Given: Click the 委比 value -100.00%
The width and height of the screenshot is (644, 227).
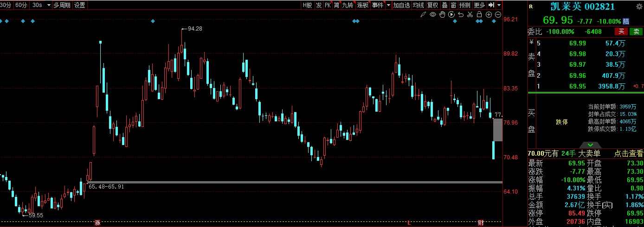Looking at the screenshot, I should point(559,32).
